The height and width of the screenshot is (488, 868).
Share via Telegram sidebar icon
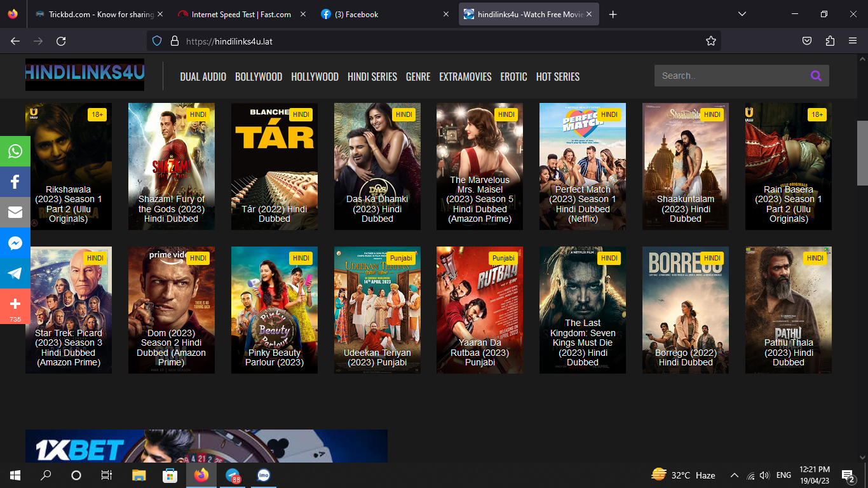(x=15, y=273)
